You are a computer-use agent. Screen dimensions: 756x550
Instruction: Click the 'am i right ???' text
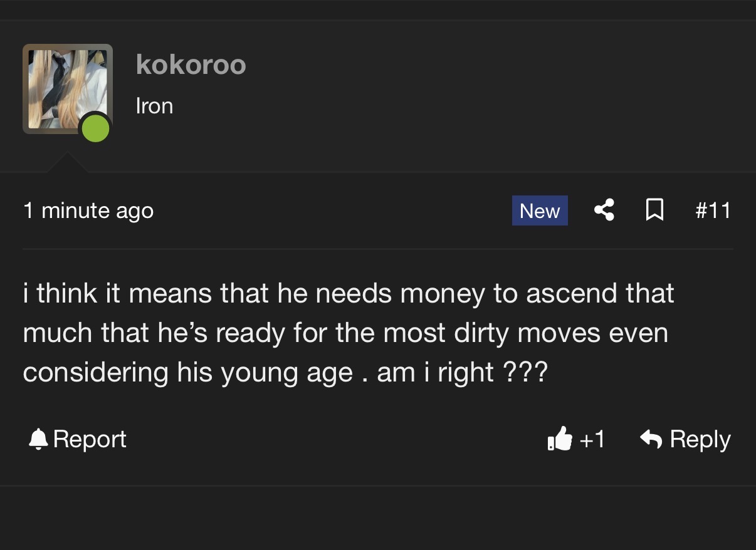pos(463,373)
